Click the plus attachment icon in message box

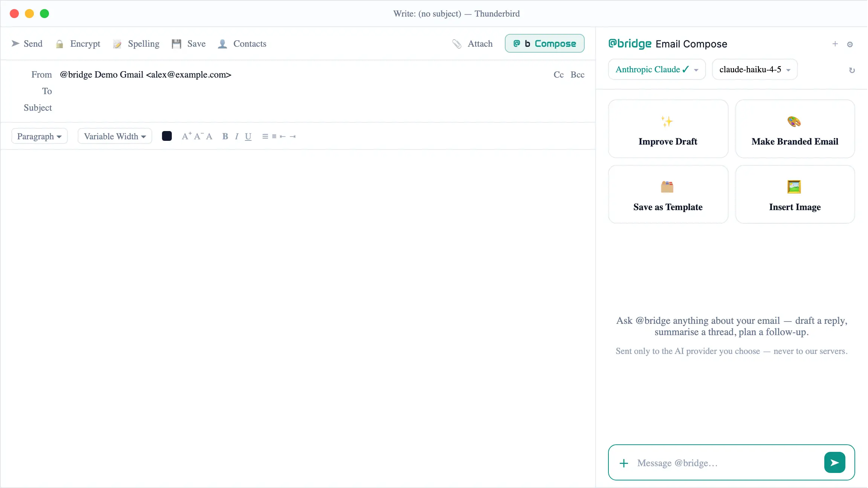coord(624,463)
